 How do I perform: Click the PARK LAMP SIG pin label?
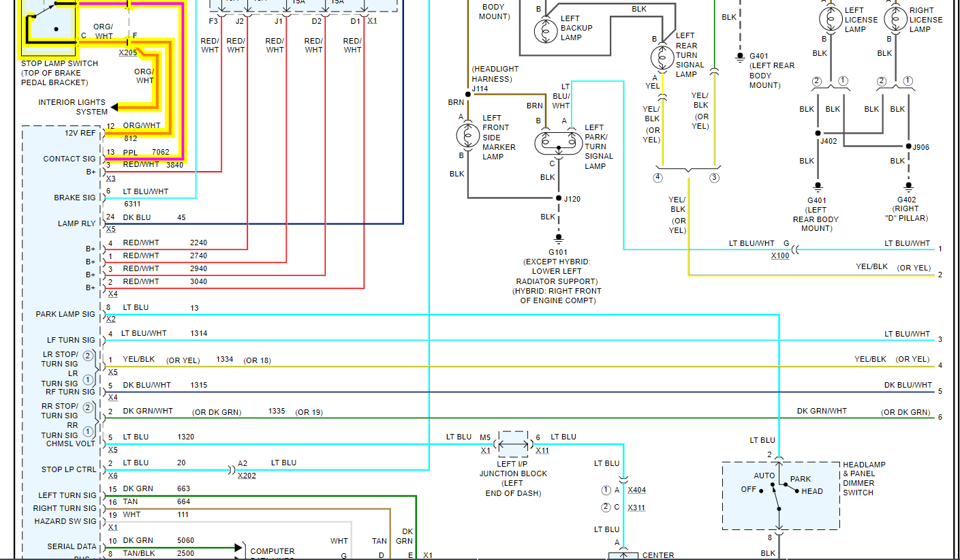(65, 314)
